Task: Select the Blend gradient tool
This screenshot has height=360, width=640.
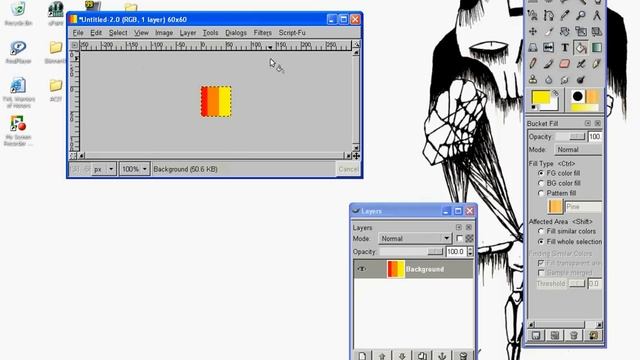Action: 596,47
